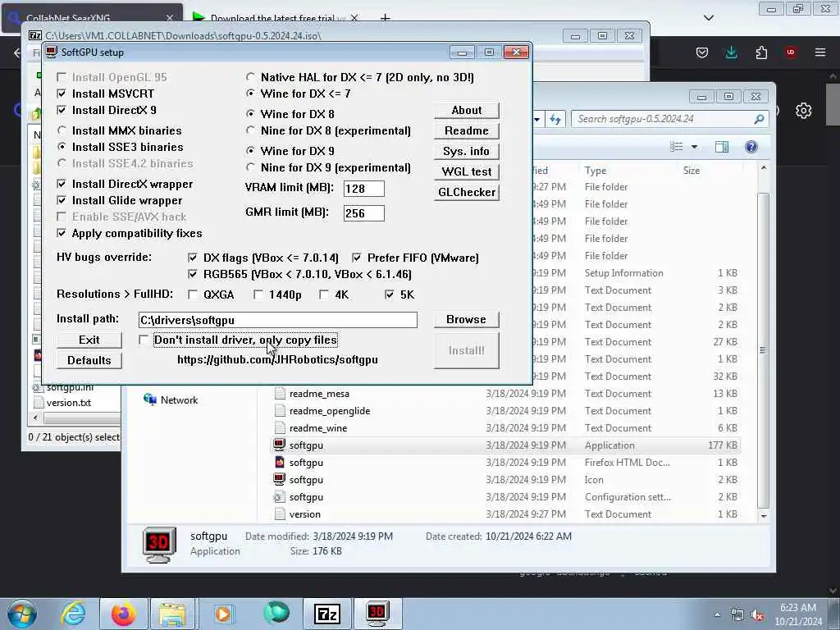Enable 1440p resolution checkbox
The width and height of the screenshot is (840, 630).
[258, 294]
